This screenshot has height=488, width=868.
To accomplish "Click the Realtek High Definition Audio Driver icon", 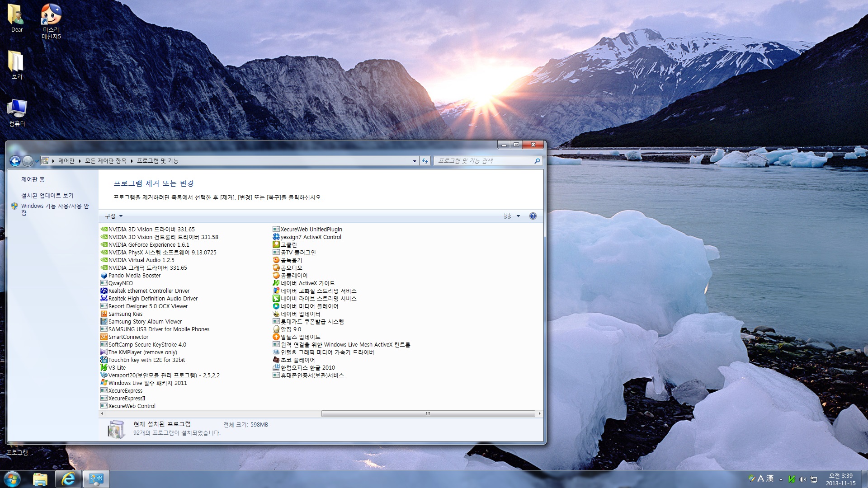I will (x=104, y=299).
